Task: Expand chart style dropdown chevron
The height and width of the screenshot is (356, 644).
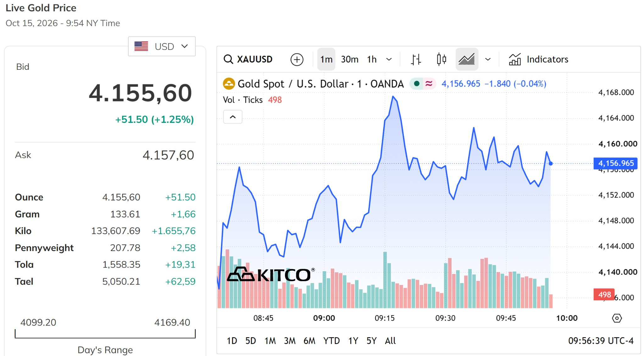Action: point(488,59)
